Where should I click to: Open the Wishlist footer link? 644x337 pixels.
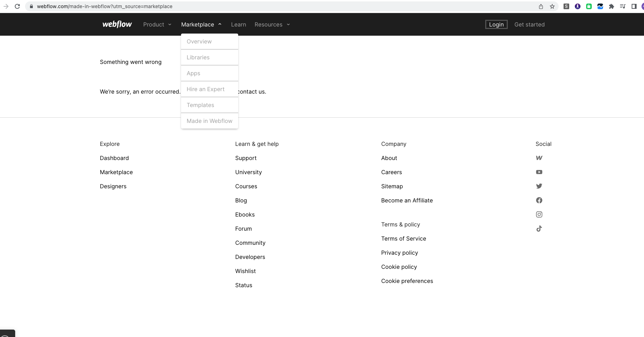[246, 271]
